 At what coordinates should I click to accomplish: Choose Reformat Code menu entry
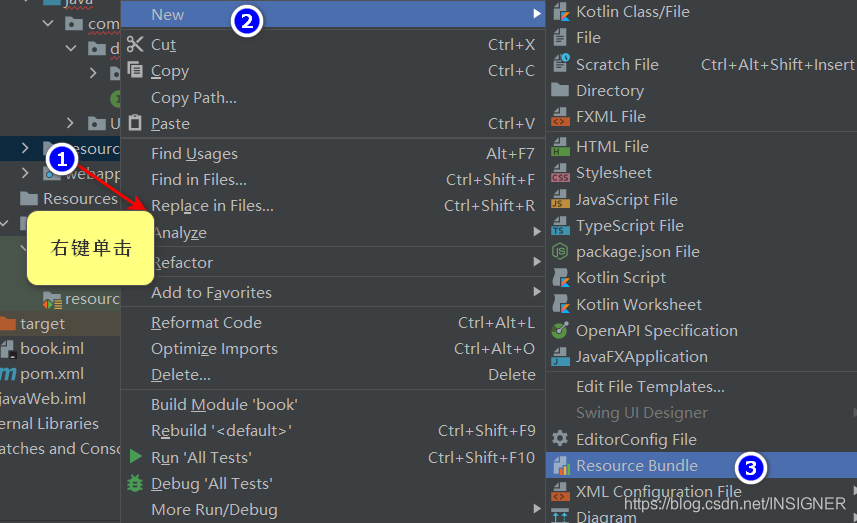(x=332, y=322)
